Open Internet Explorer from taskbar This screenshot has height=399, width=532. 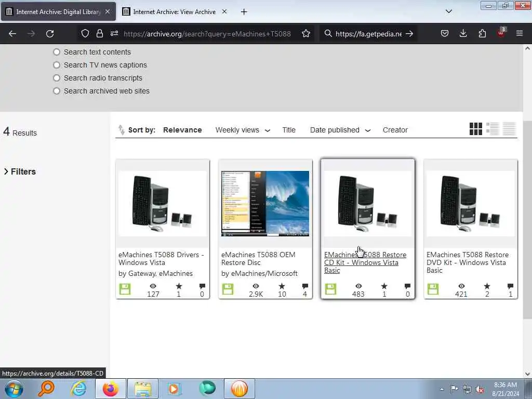click(x=79, y=389)
